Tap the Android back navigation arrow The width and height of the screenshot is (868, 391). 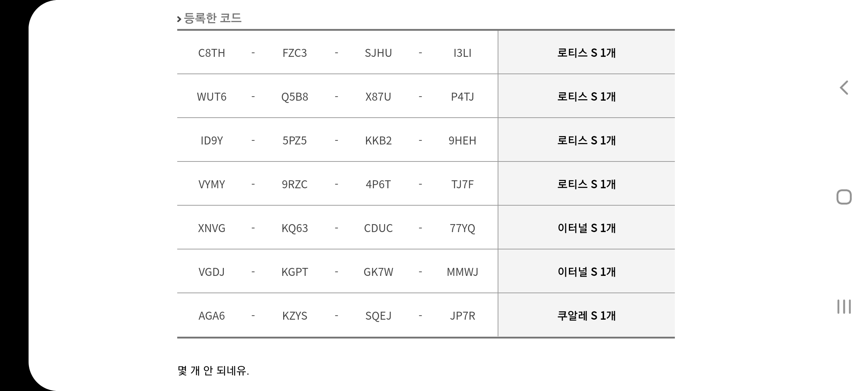point(844,88)
